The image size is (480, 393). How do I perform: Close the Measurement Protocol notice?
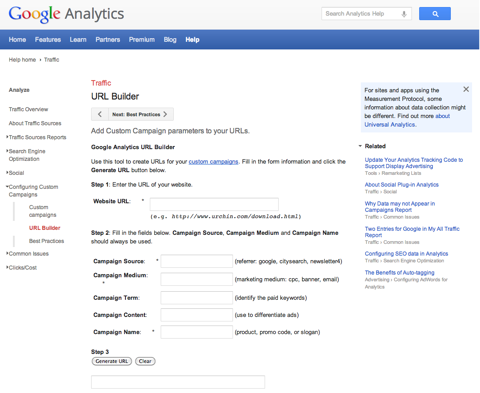(466, 89)
